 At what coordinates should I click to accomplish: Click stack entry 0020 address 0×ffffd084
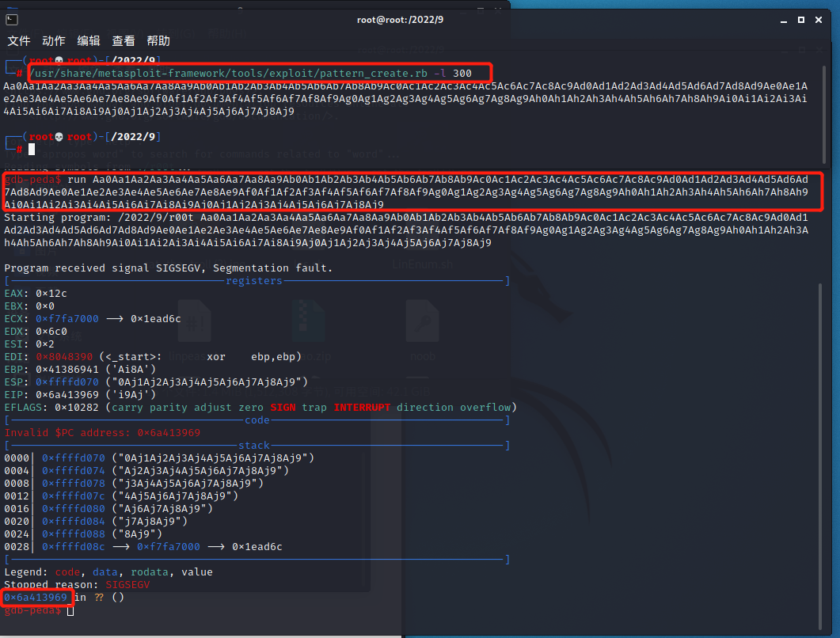point(74,522)
